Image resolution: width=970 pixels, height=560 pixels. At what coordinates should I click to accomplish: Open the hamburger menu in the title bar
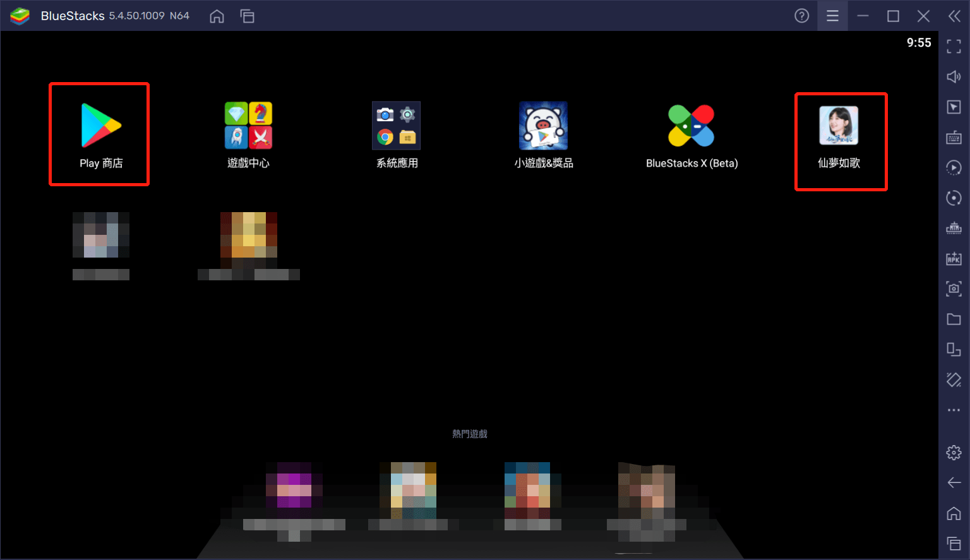coord(832,16)
